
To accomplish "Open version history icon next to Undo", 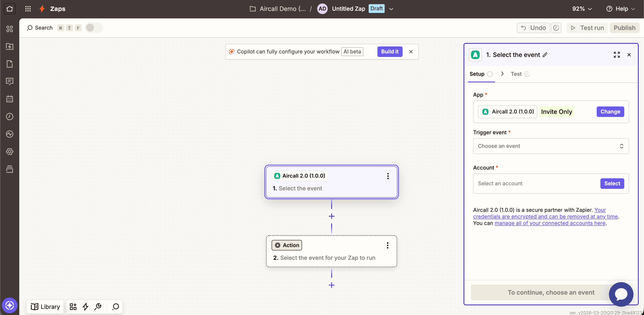I will (x=556, y=28).
